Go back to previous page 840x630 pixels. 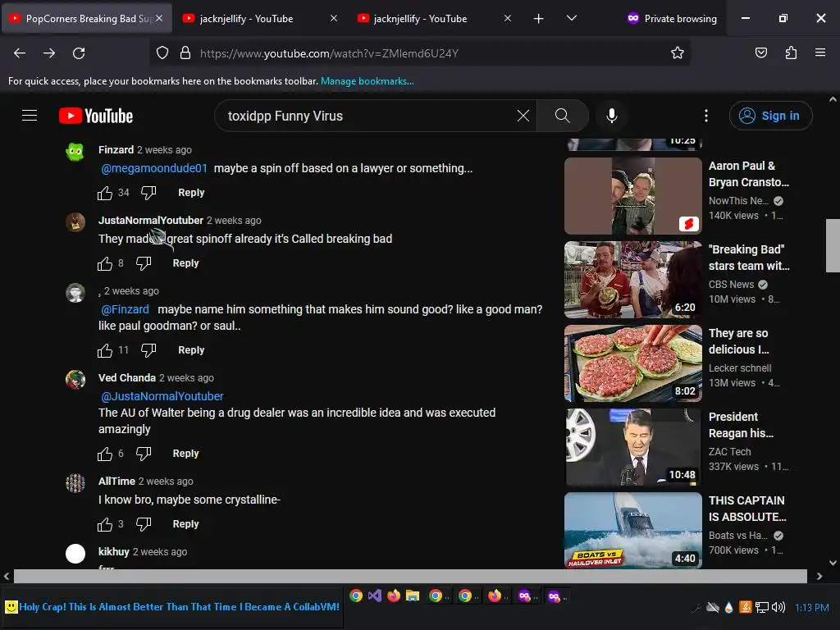20,53
